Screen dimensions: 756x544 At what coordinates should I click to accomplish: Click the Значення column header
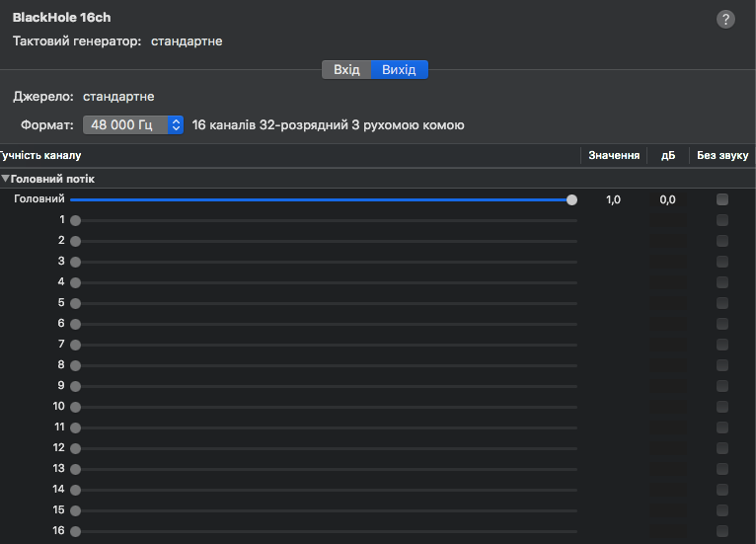[x=614, y=156]
